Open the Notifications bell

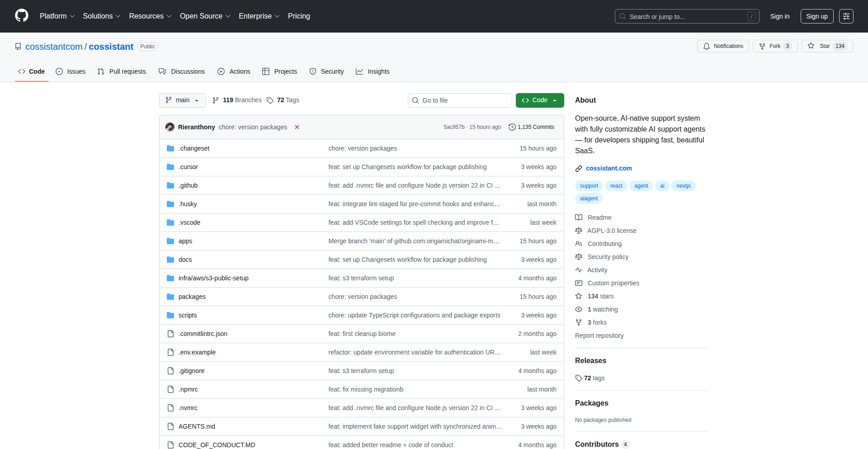[723, 46]
